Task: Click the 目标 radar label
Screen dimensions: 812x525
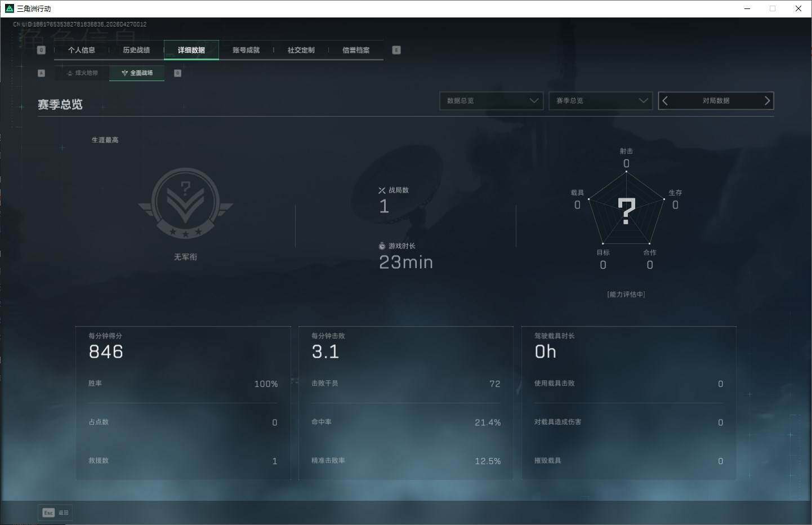Action: click(603, 252)
